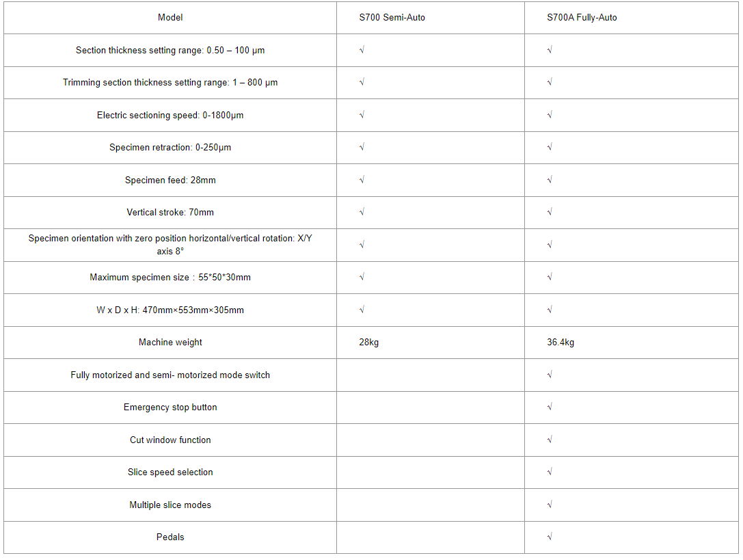The height and width of the screenshot is (560, 743).
Task: Click S700A checkmark for specimen retraction
Action: 550,147
